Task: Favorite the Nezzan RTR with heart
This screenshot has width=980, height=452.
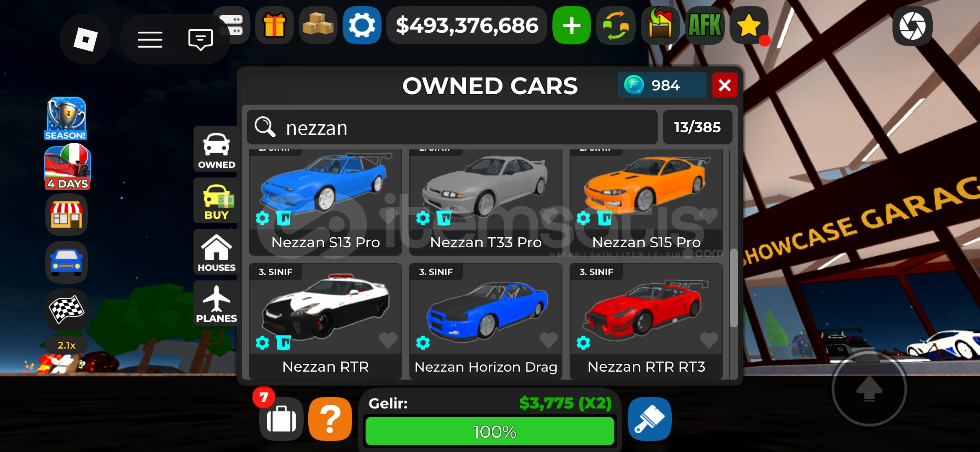Action: coord(388,340)
